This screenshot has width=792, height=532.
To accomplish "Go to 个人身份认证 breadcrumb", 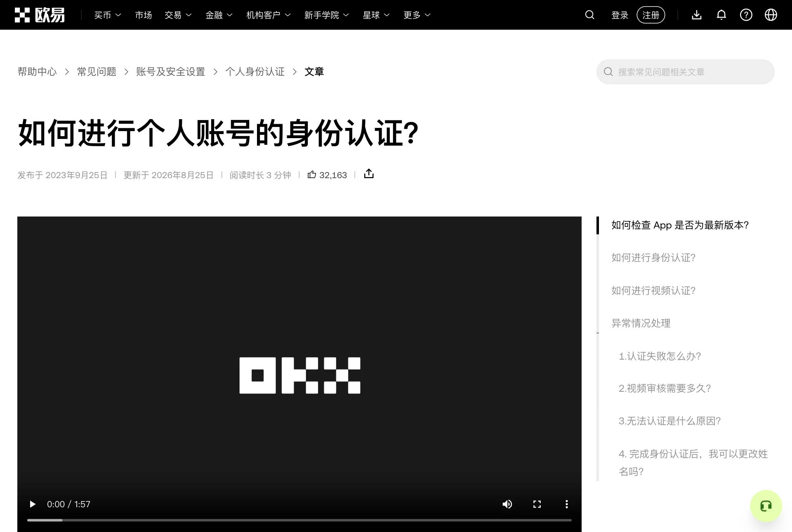I will pyautogui.click(x=255, y=72).
